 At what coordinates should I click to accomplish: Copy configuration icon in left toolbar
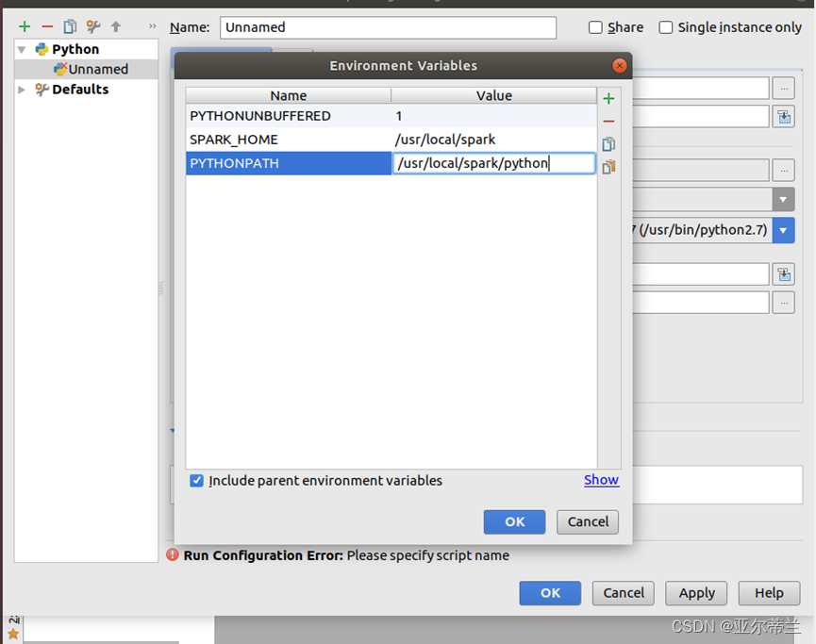click(x=70, y=26)
